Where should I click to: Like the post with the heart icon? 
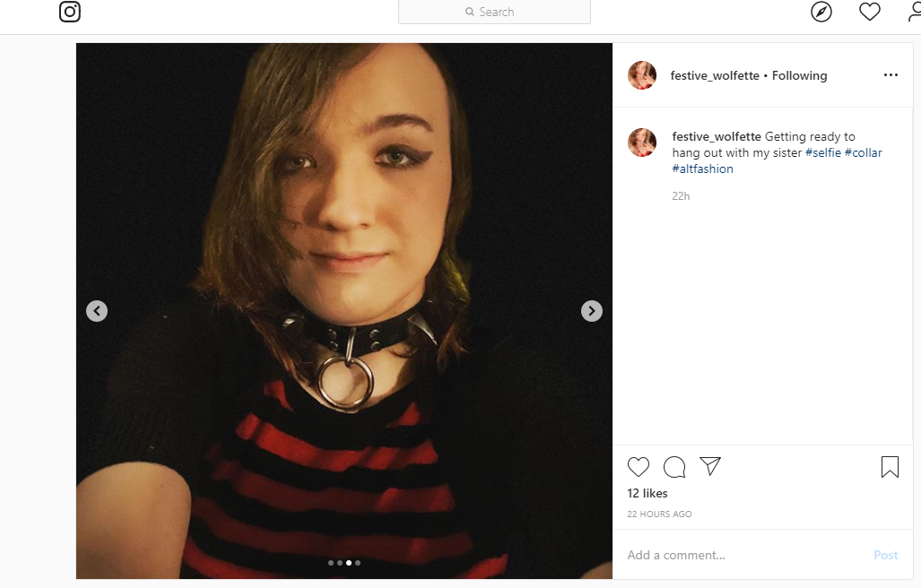(x=639, y=466)
